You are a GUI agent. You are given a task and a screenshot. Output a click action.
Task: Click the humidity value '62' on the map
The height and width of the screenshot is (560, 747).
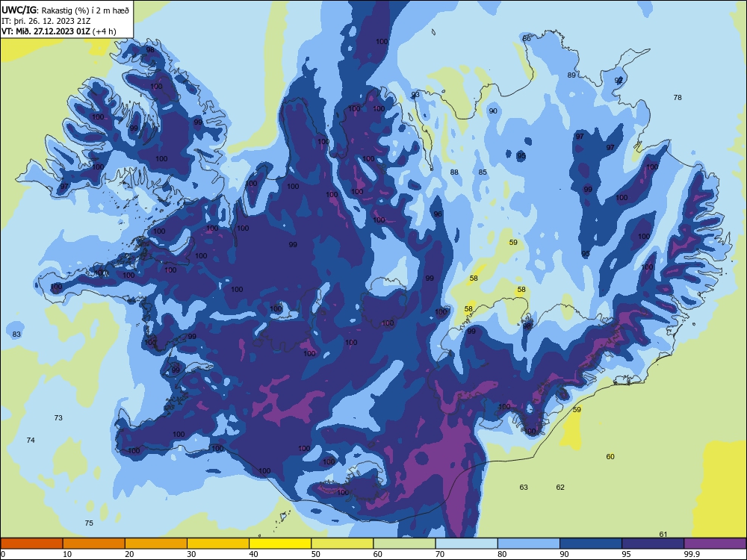click(560, 488)
